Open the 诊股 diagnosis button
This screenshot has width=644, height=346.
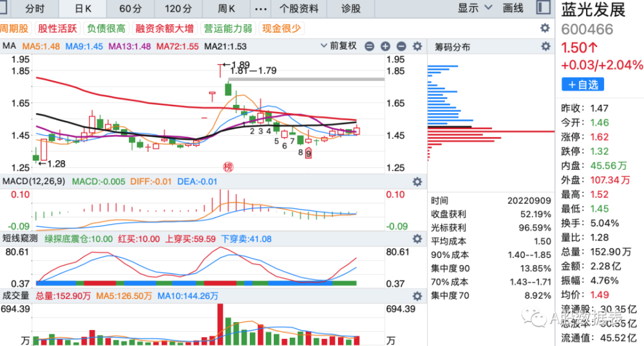point(351,8)
